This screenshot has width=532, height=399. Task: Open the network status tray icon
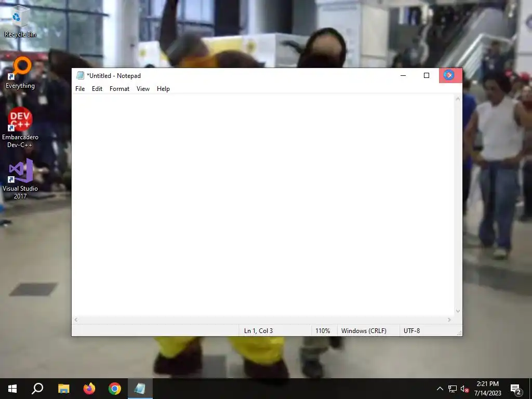[453, 389]
